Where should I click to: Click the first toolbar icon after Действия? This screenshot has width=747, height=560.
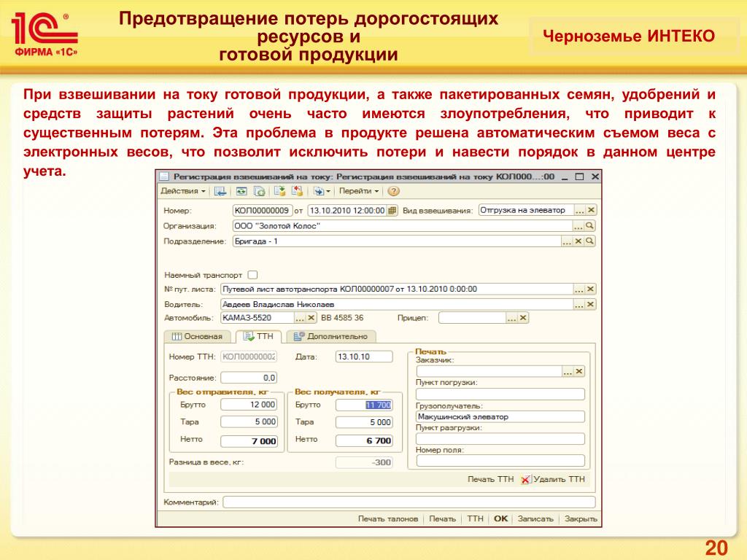coord(220,192)
